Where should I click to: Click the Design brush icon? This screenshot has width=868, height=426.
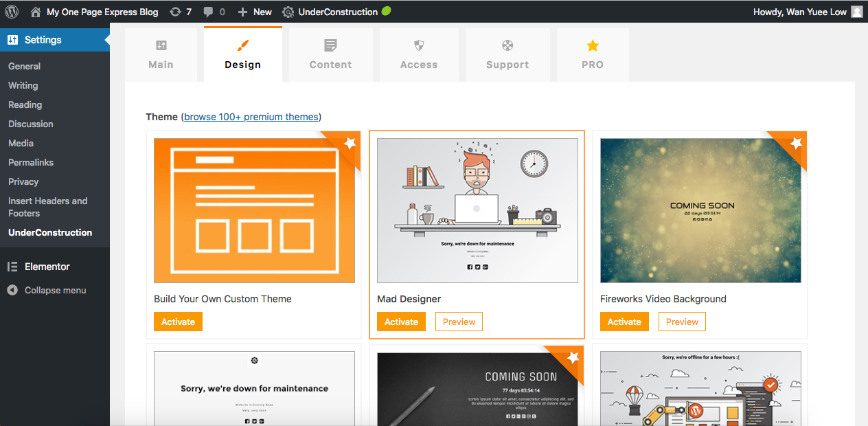[x=242, y=45]
